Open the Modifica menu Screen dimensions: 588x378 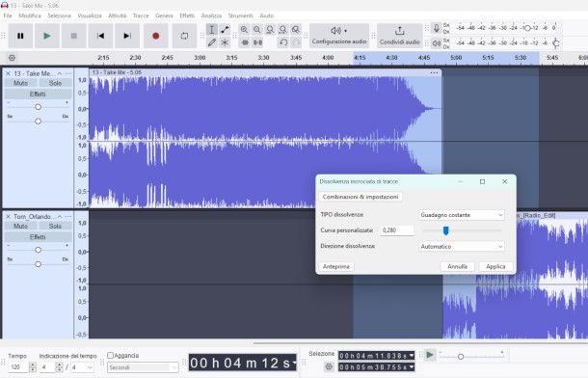(30, 15)
